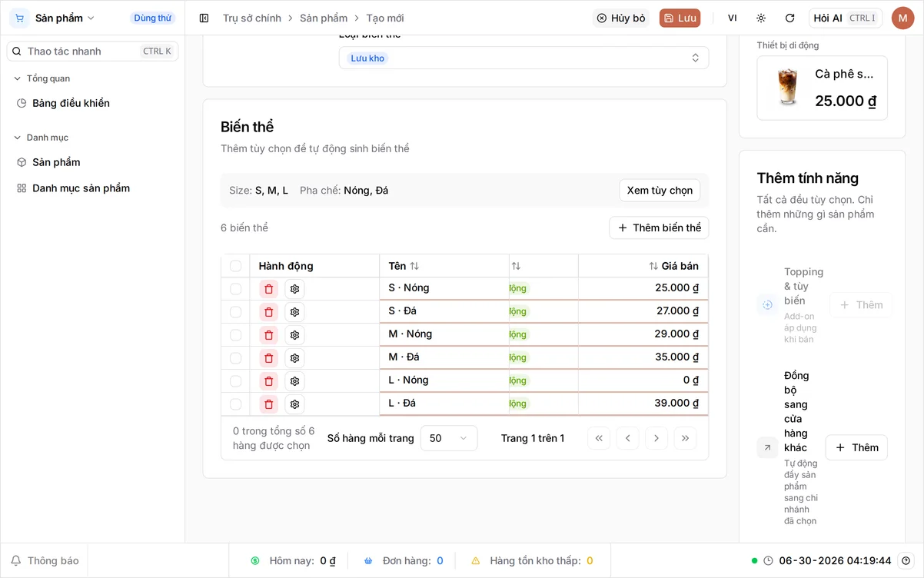The width and height of the screenshot is (924, 578).
Task: Switch the language with VI button
Action: 733,18
